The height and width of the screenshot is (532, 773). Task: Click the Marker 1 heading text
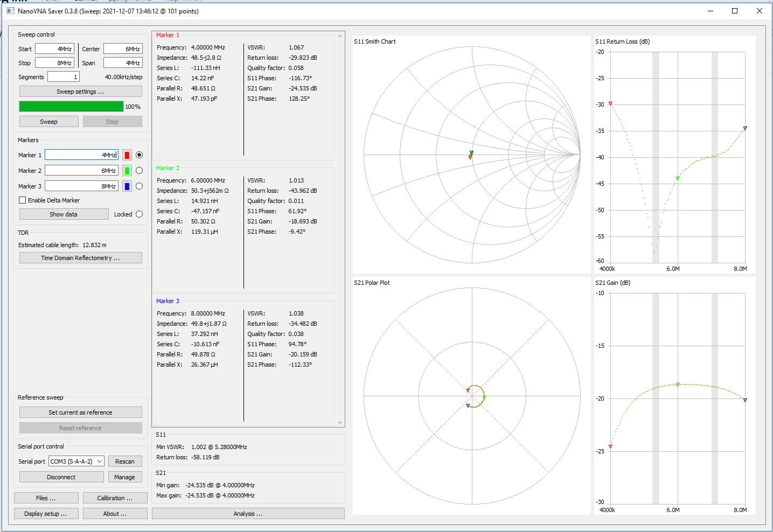168,35
